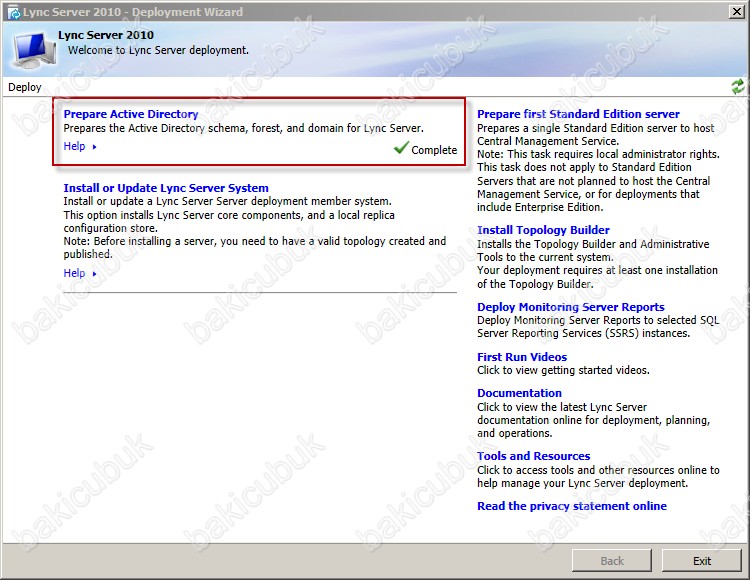The image size is (750, 580).
Task: Click the greyed-out Back button
Action: [612, 560]
